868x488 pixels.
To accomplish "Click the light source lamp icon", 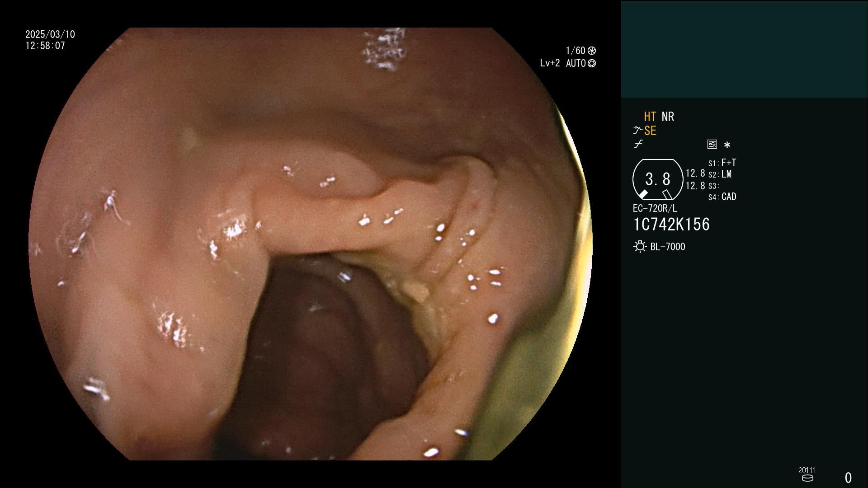I will pyautogui.click(x=640, y=247).
